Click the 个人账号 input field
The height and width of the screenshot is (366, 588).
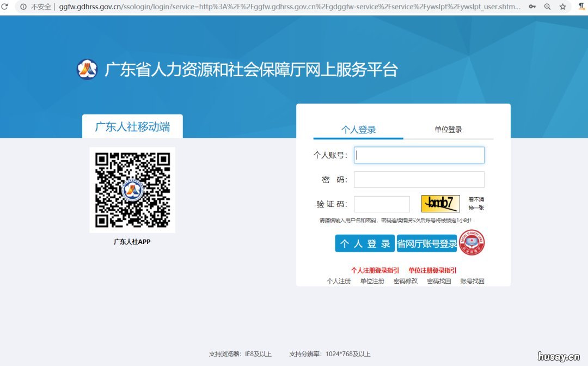[x=419, y=155]
